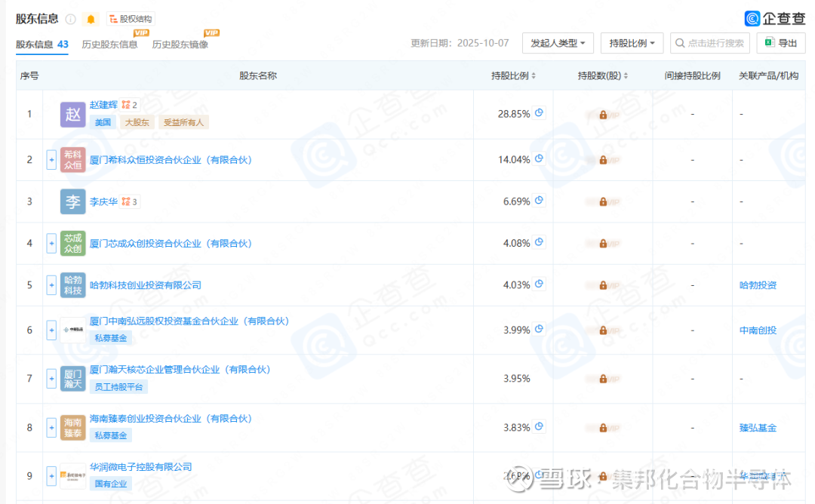Click history icon next to 4.03%
815x504 pixels.
pyautogui.click(x=539, y=284)
